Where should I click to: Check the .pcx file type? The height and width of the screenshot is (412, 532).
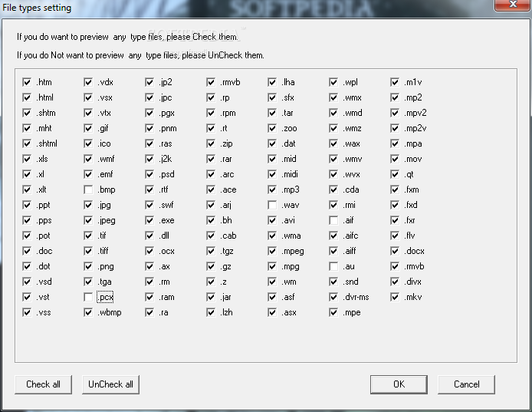pos(88,297)
